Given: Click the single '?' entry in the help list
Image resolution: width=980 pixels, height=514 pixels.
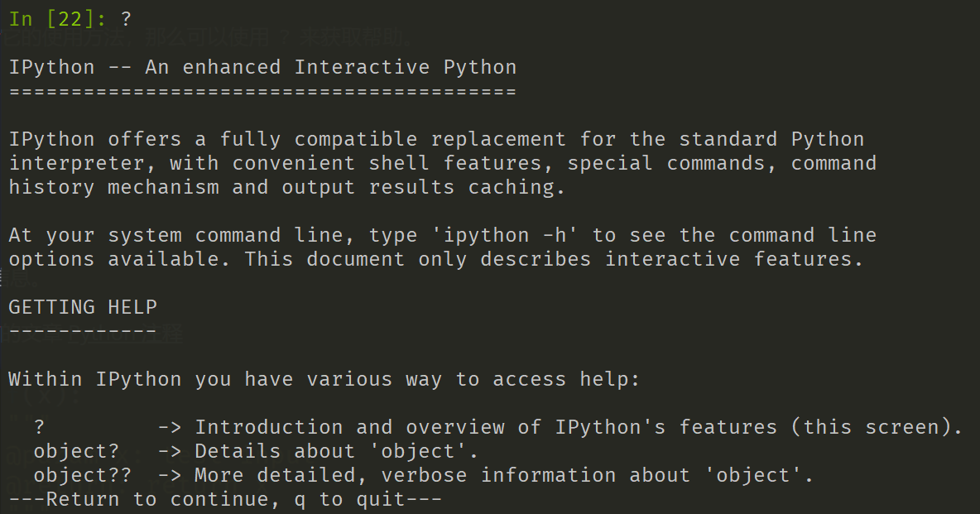Looking at the screenshot, I should [39, 427].
